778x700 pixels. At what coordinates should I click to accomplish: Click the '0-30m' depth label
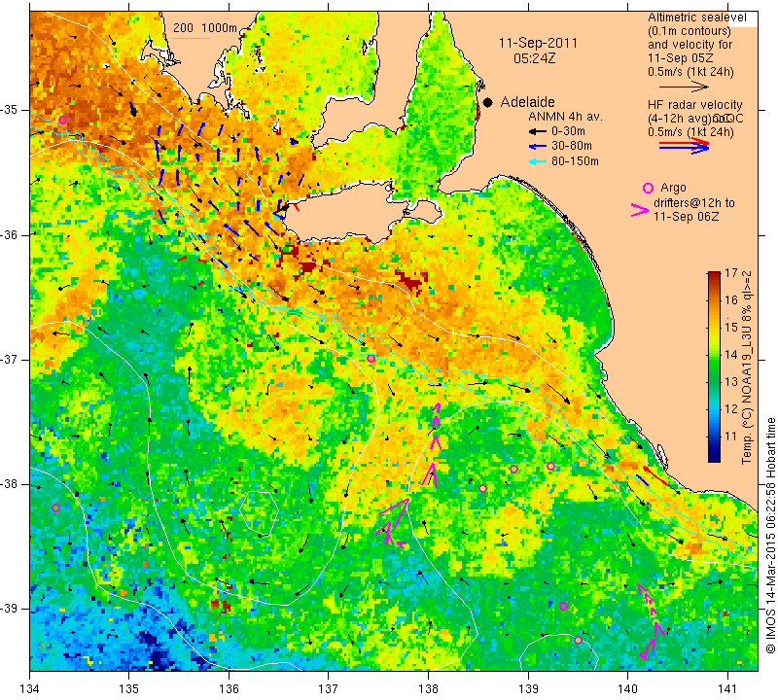(568, 131)
